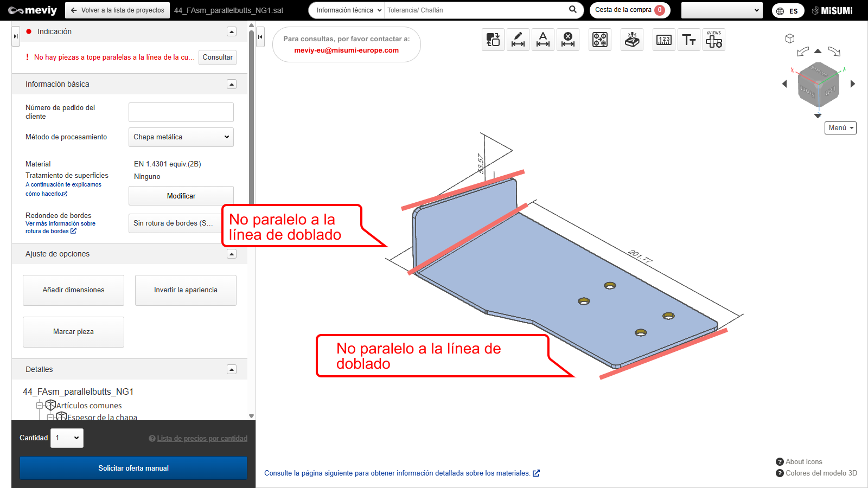Click the pencil edit-dimension tool icon
This screenshot has width=868, height=488.
click(518, 40)
